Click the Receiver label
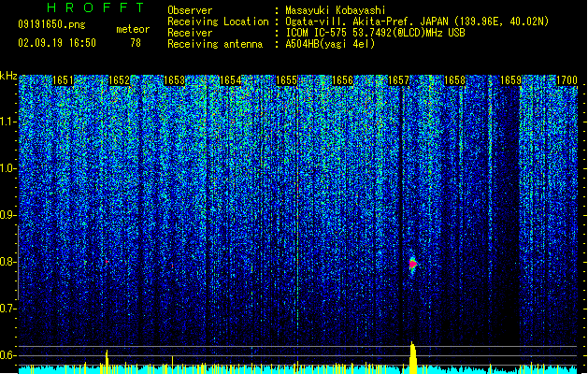 pos(190,33)
